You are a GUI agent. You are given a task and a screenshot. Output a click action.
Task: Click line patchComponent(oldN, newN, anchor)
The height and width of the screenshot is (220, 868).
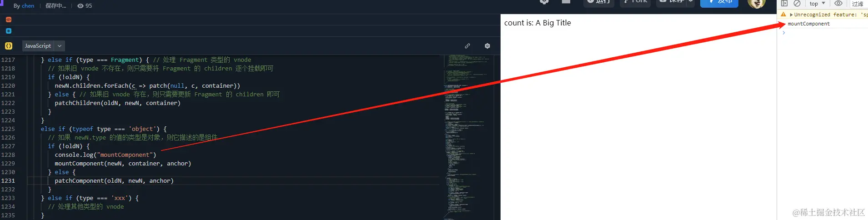tap(114, 181)
